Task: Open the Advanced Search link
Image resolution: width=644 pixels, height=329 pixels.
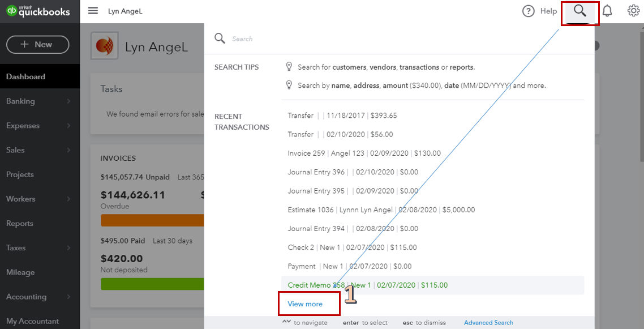Action: click(x=488, y=323)
